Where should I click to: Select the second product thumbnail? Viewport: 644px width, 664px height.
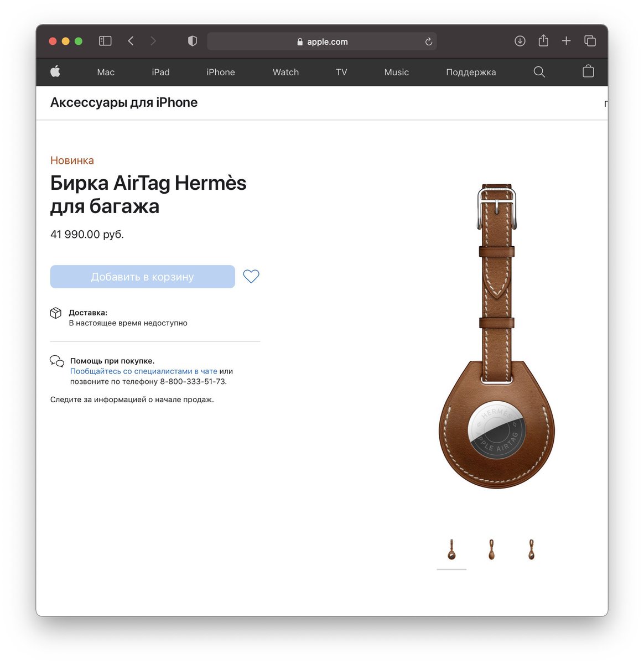[491, 549]
